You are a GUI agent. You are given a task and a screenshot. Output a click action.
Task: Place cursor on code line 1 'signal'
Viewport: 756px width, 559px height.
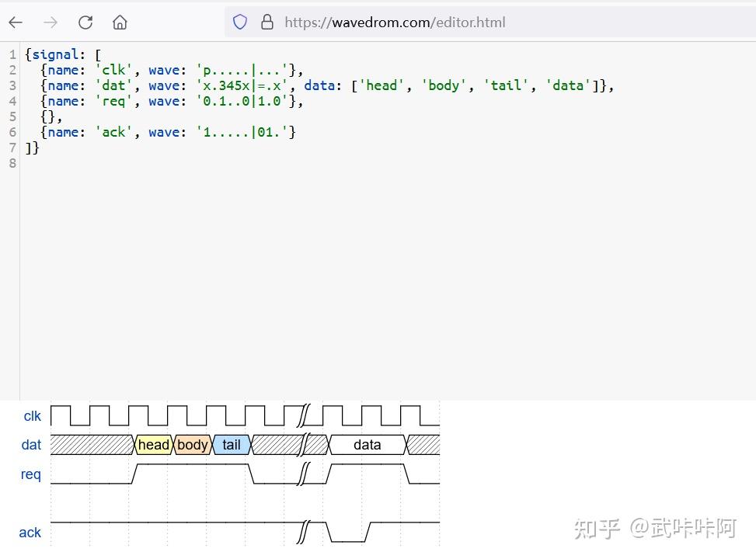55,54
